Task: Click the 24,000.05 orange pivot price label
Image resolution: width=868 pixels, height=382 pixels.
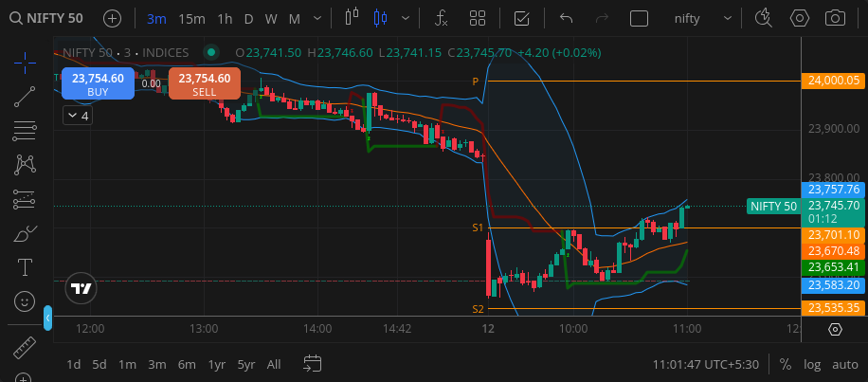Action: tap(830, 81)
